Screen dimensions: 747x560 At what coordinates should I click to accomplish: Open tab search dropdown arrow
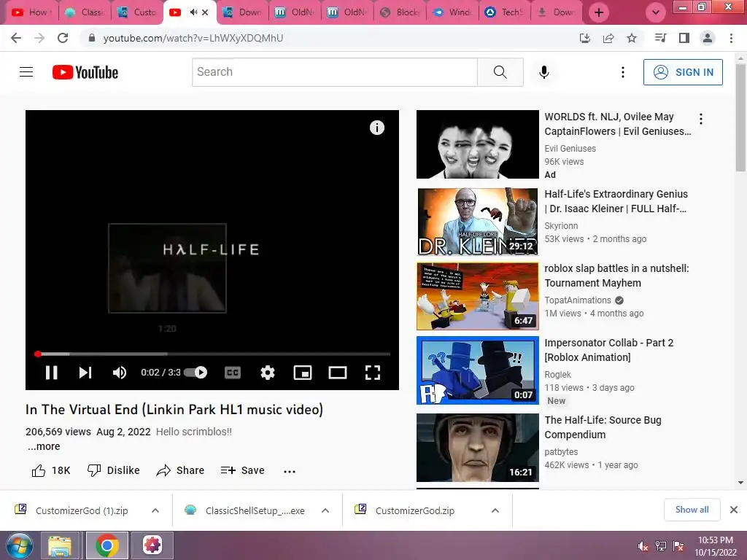point(656,12)
